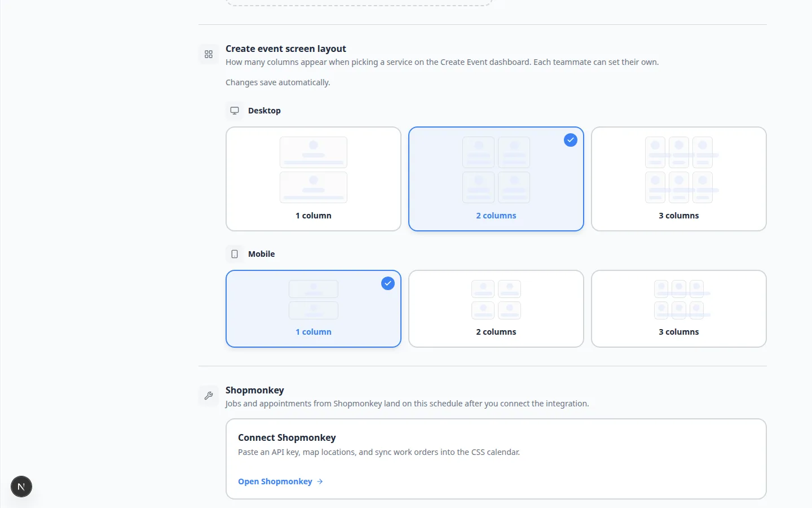
Task: Click the Mobile phone icon
Action: click(x=235, y=254)
